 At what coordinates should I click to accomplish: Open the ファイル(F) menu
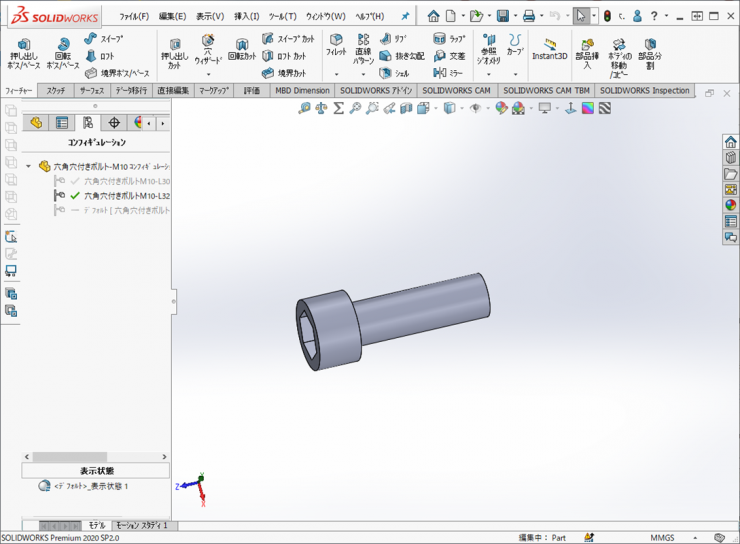pyautogui.click(x=134, y=16)
